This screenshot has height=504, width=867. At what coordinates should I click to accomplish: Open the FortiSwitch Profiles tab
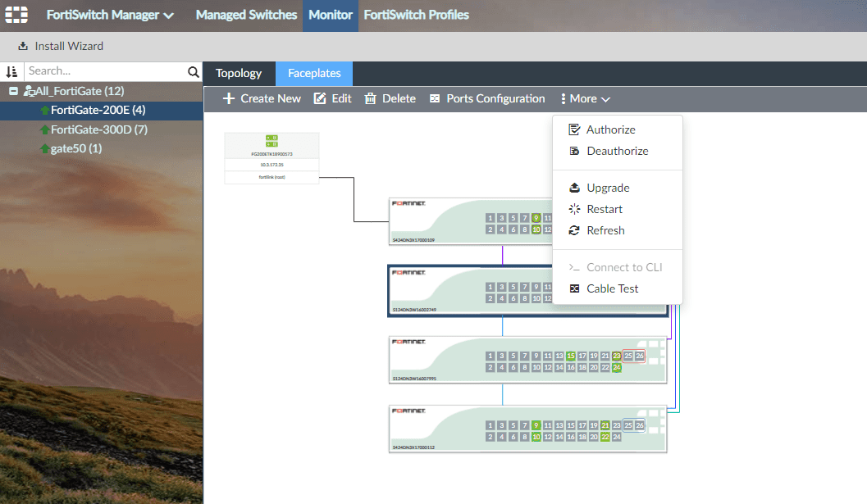click(416, 15)
